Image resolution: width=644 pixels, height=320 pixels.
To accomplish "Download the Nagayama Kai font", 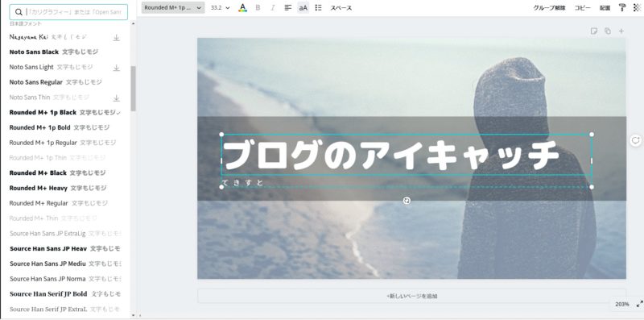I will (117, 37).
